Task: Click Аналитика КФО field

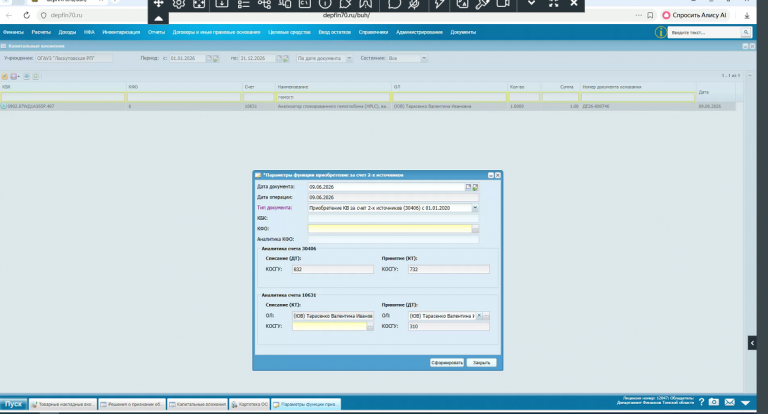Action: pyautogui.click(x=393, y=240)
